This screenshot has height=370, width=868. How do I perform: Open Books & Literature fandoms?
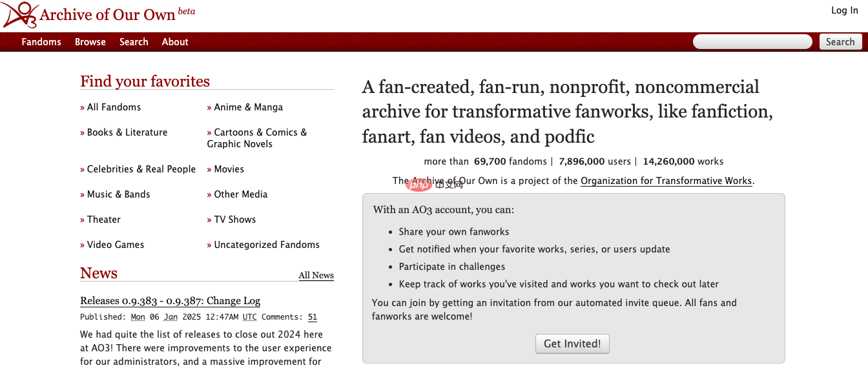[127, 132]
